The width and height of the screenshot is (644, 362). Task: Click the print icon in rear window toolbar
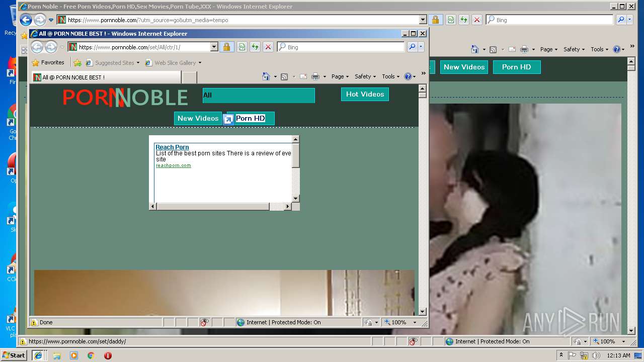(x=524, y=49)
